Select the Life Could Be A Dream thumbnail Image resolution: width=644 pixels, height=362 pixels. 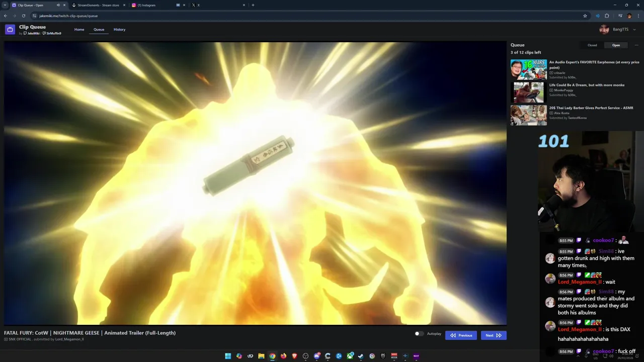click(x=528, y=93)
